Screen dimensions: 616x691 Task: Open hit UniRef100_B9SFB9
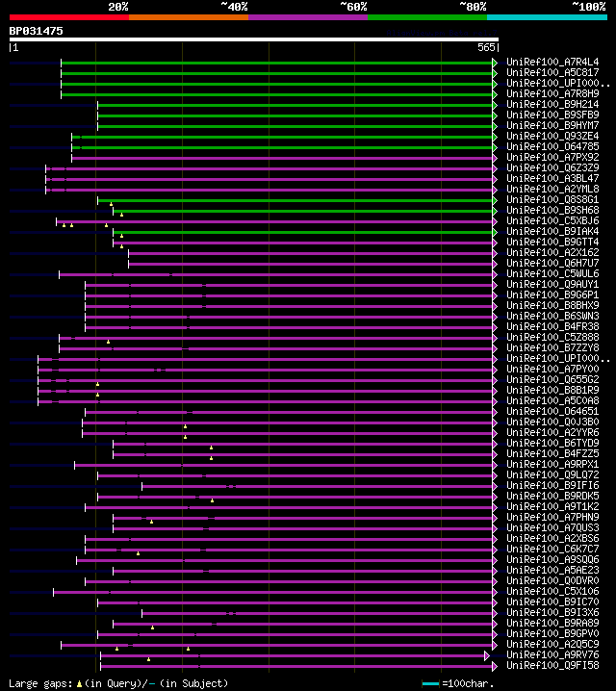point(552,115)
